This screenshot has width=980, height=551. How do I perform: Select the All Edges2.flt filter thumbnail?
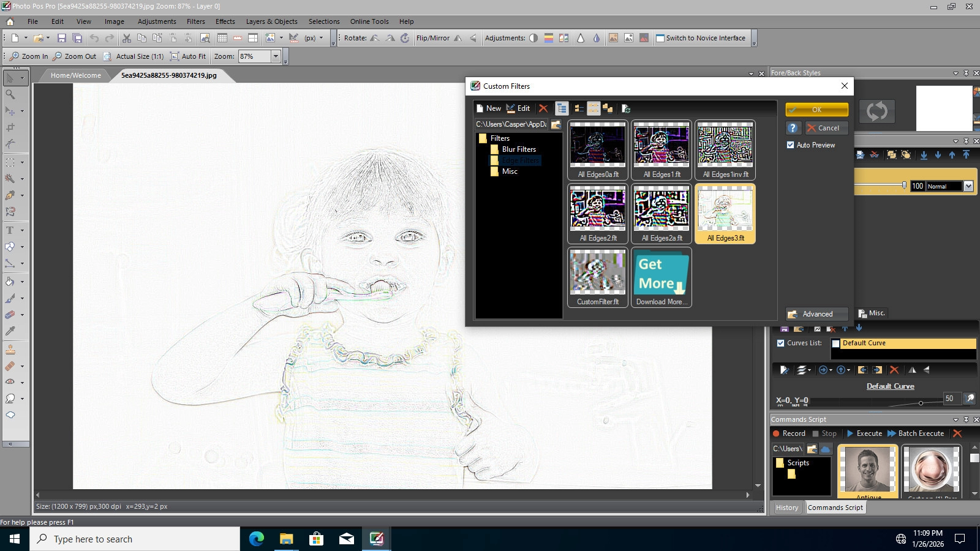598,214
